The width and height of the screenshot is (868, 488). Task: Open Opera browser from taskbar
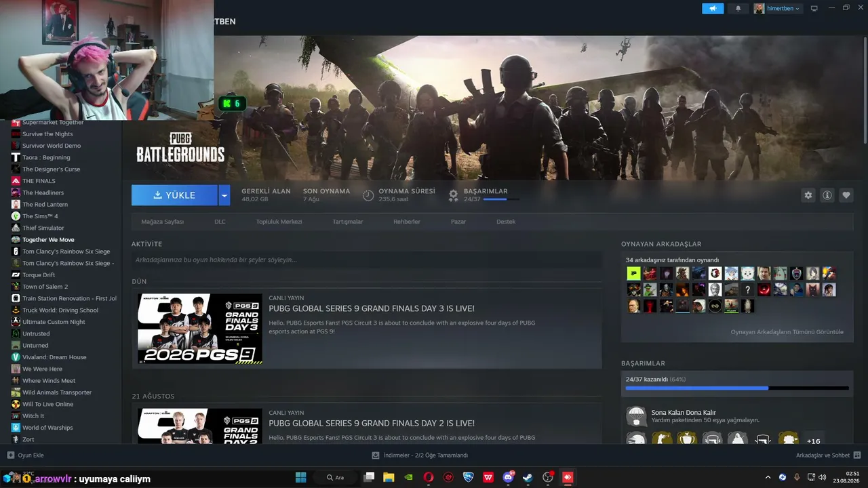pyautogui.click(x=429, y=477)
